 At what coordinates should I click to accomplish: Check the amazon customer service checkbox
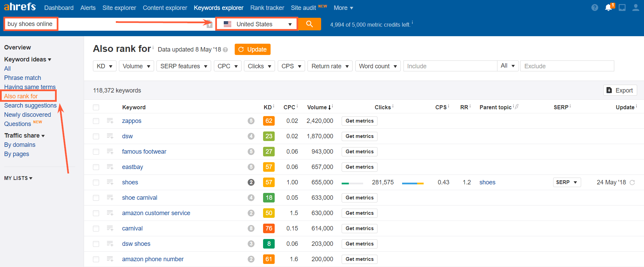tap(96, 213)
